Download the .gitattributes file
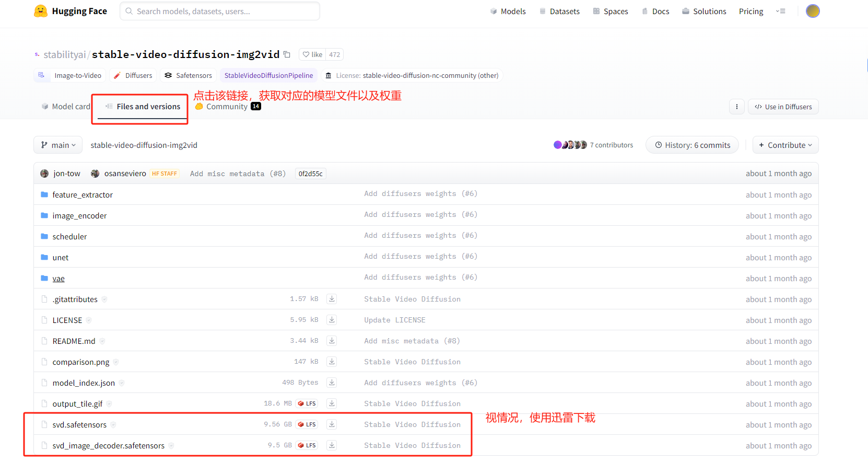Image resolution: width=868 pixels, height=462 pixels. tap(332, 299)
